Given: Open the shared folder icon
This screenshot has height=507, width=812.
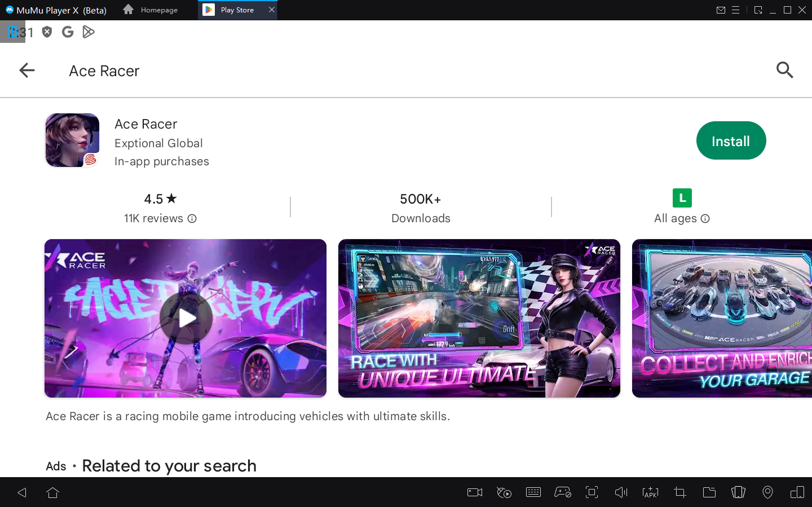Looking at the screenshot, I should tap(709, 492).
